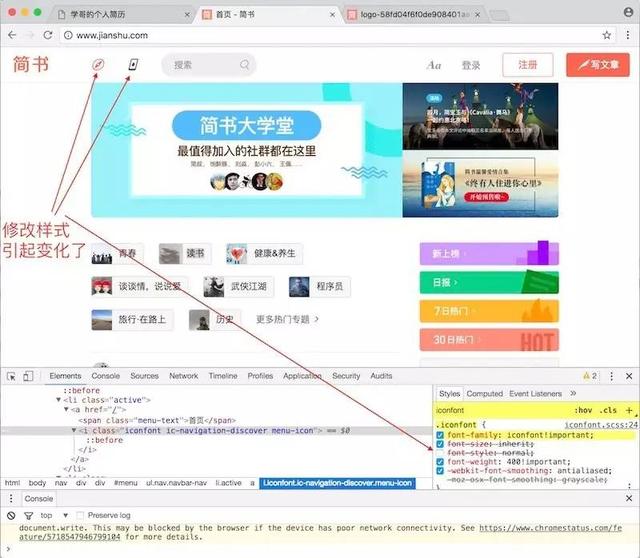Click the 注册 register button

coord(528,65)
